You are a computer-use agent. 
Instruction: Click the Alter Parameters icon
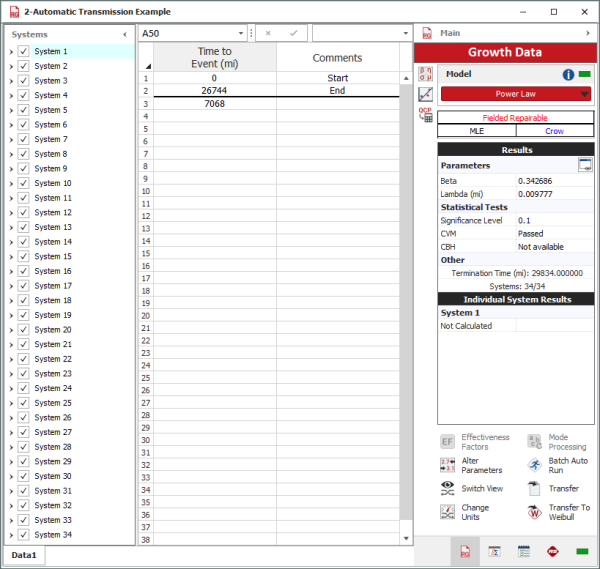pos(450,466)
